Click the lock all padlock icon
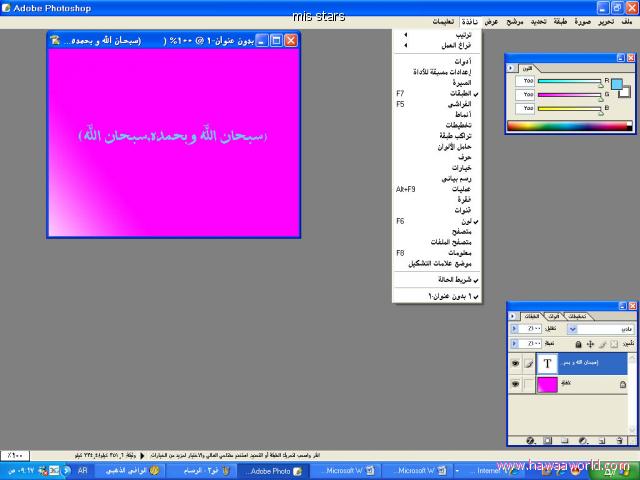This screenshot has height=480, width=640. click(576, 343)
